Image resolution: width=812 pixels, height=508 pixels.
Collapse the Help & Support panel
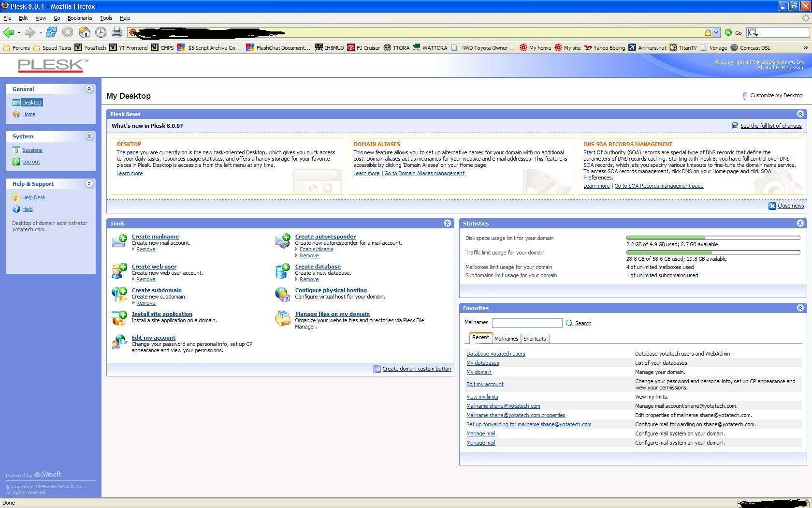pyautogui.click(x=89, y=183)
